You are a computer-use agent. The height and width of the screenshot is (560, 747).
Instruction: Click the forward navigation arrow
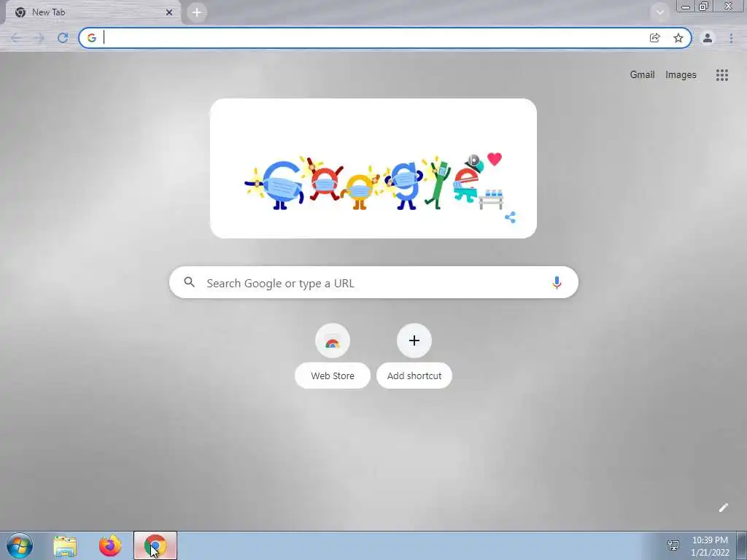tap(39, 38)
